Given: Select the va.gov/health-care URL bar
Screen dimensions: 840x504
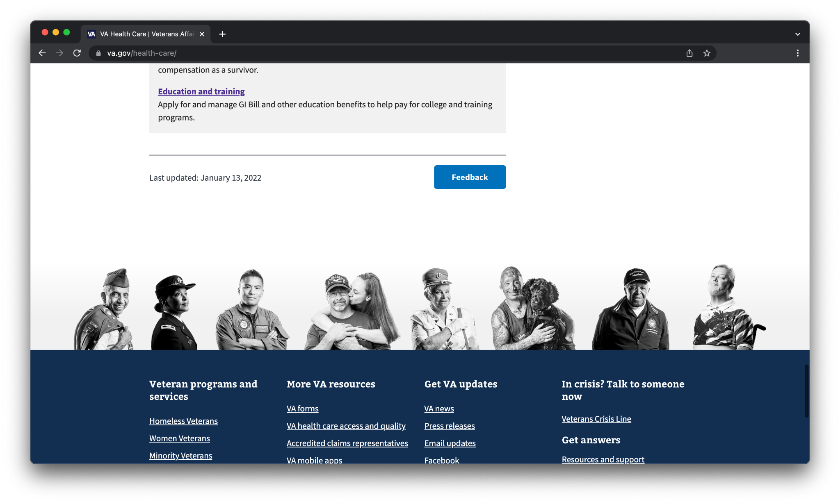Looking at the screenshot, I should [x=142, y=53].
